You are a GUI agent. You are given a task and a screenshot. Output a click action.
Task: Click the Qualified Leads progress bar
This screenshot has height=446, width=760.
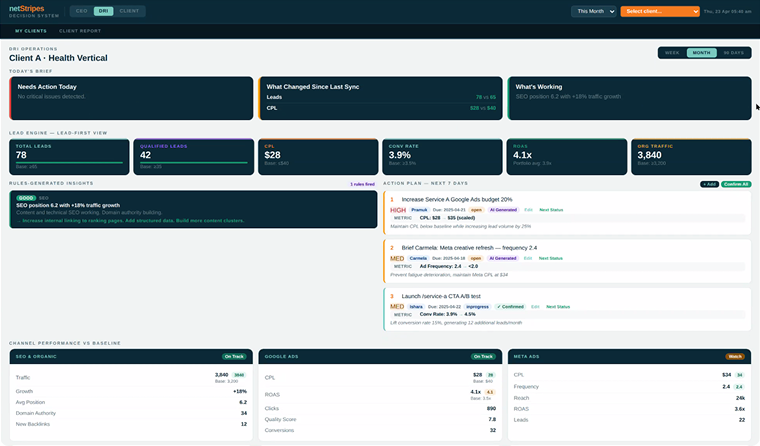point(193,162)
